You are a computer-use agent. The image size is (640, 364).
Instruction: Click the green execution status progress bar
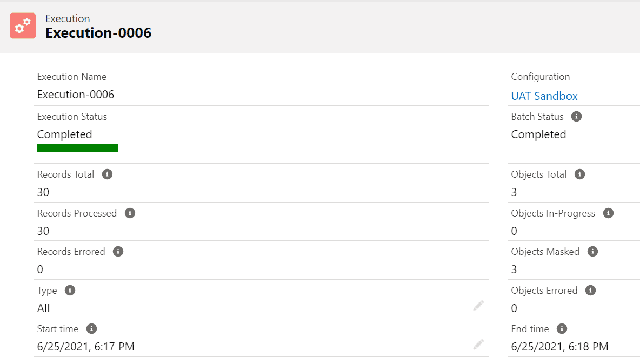(x=78, y=147)
